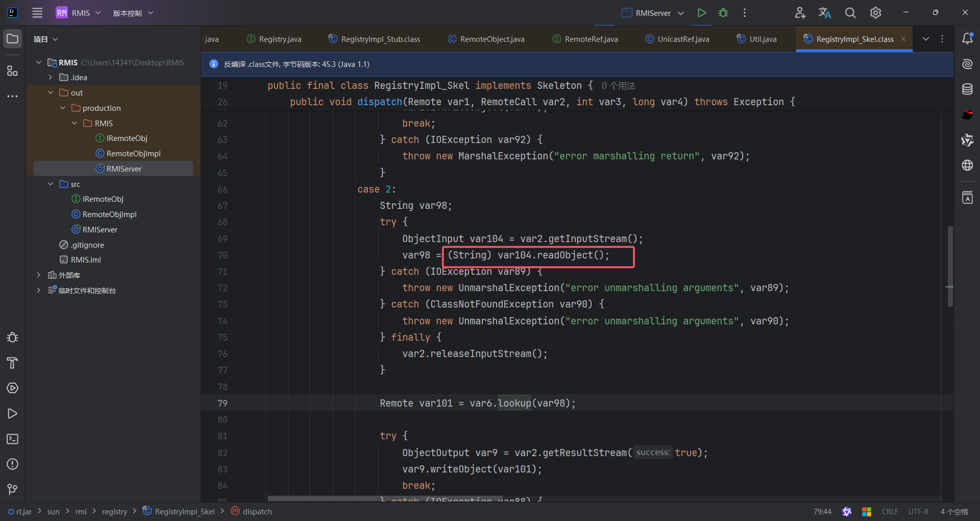Collapse the out folder
The height and width of the screenshot is (521, 980).
pyautogui.click(x=51, y=92)
